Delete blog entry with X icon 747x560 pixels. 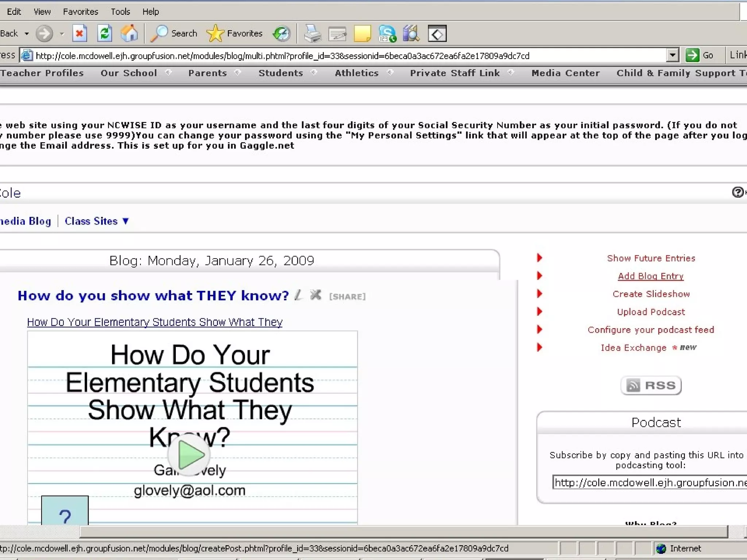click(x=316, y=295)
